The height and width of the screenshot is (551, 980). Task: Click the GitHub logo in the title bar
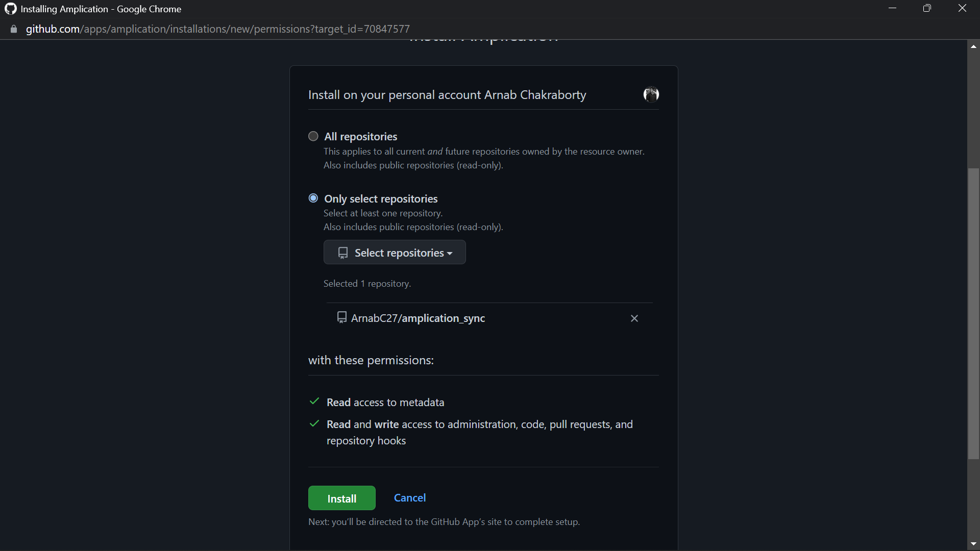click(10, 9)
